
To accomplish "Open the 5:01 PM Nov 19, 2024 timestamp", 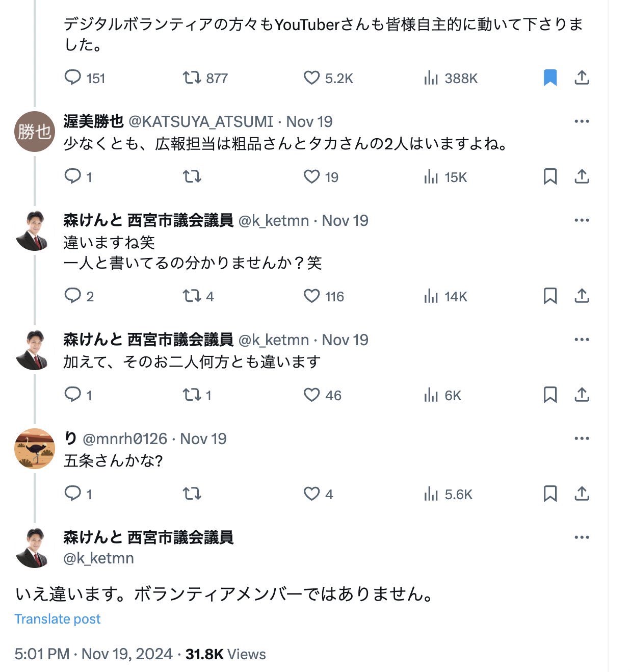I will [93, 654].
